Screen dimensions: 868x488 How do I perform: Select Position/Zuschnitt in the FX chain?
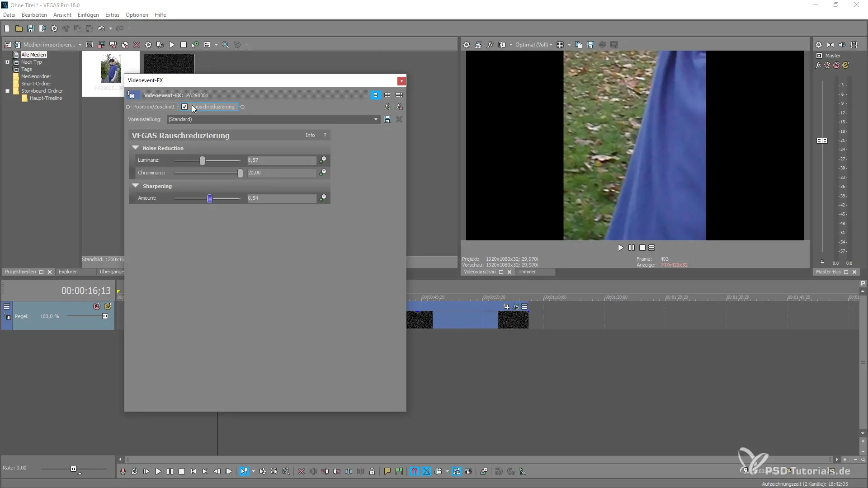pos(154,107)
